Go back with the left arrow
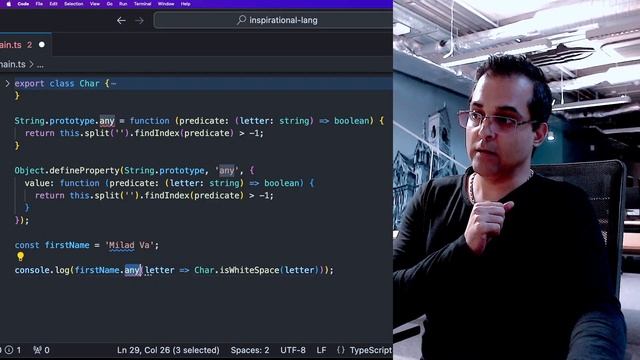Image resolution: width=640 pixels, height=360 pixels. (121, 20)
